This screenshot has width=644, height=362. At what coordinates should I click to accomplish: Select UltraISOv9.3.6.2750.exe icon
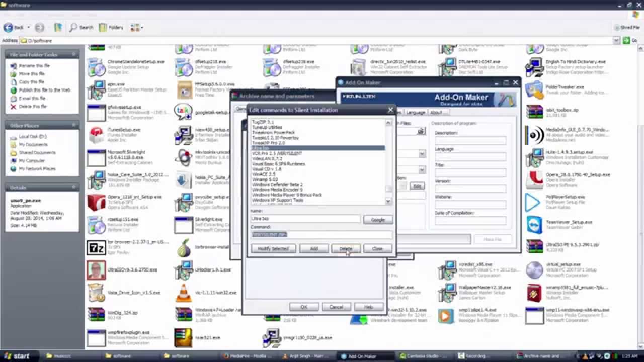pos(96,270)
